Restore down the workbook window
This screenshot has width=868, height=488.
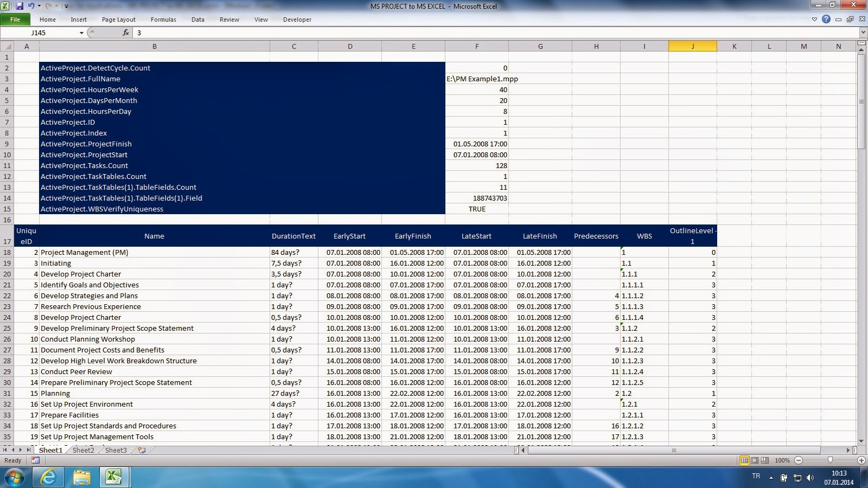tap(850, 20)
